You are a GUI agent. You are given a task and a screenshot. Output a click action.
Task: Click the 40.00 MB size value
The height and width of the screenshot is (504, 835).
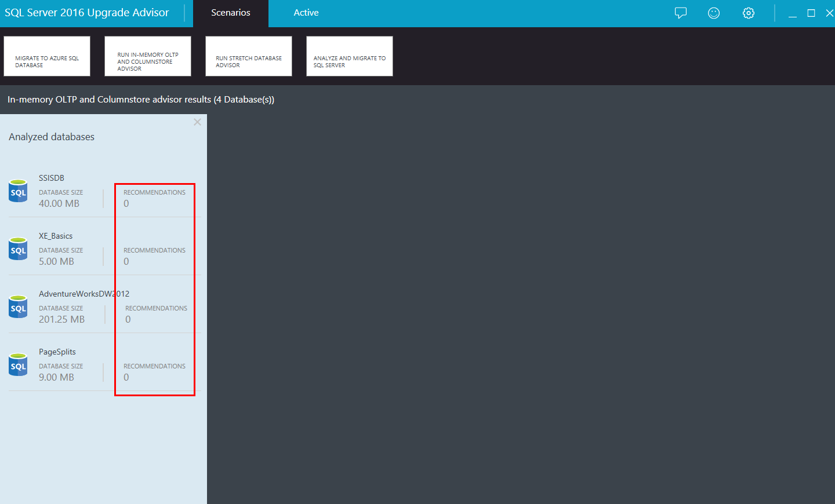pos(59,203)
